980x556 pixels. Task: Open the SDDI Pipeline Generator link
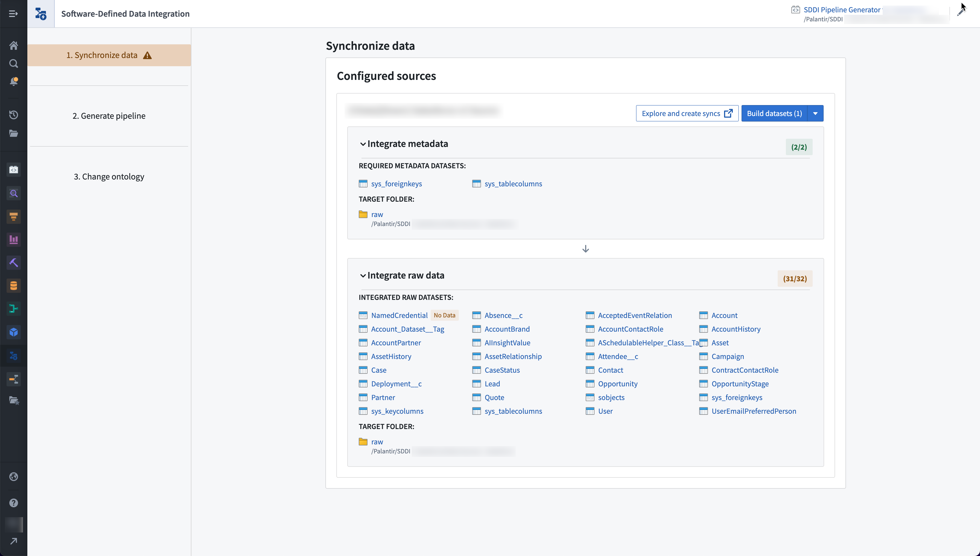coord(842,10)
